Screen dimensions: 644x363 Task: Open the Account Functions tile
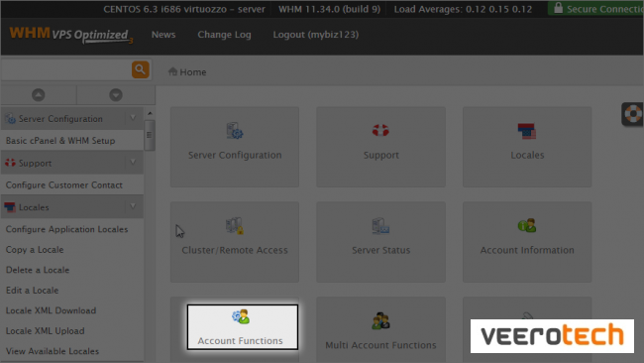[x=243, y=327]
